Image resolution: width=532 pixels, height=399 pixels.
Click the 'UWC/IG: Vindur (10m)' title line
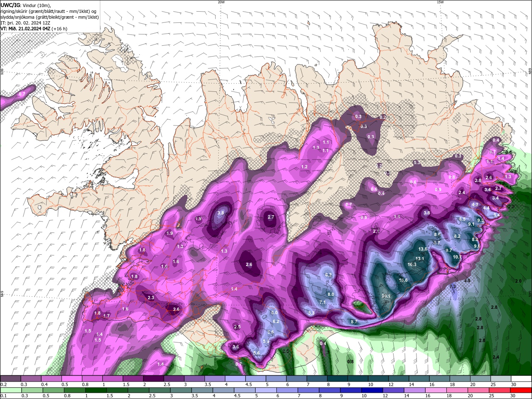point(26,5)
